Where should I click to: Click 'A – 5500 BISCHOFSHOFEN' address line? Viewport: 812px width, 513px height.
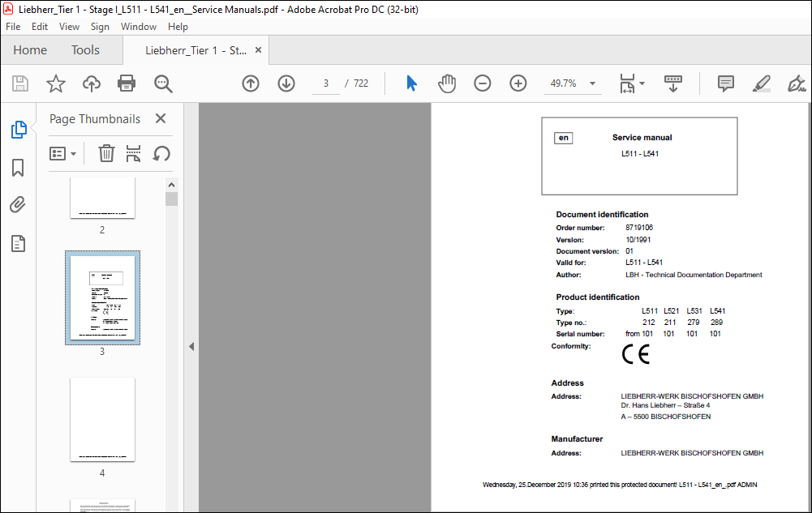(665, 417)
